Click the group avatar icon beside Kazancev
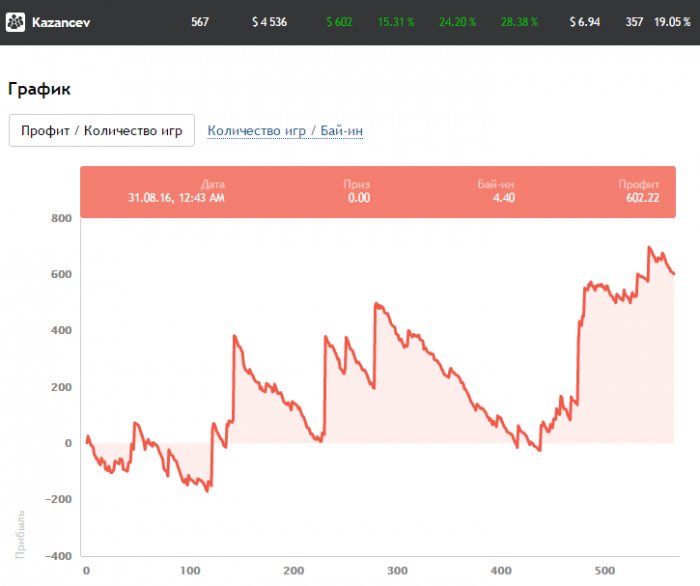Image resolution: width=700 pixels, height=586 pixels. (x=16, y=22)
